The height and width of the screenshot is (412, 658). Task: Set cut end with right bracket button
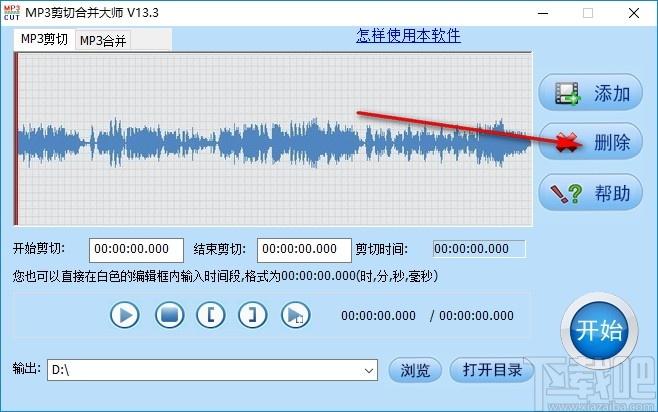click(252, 315)
